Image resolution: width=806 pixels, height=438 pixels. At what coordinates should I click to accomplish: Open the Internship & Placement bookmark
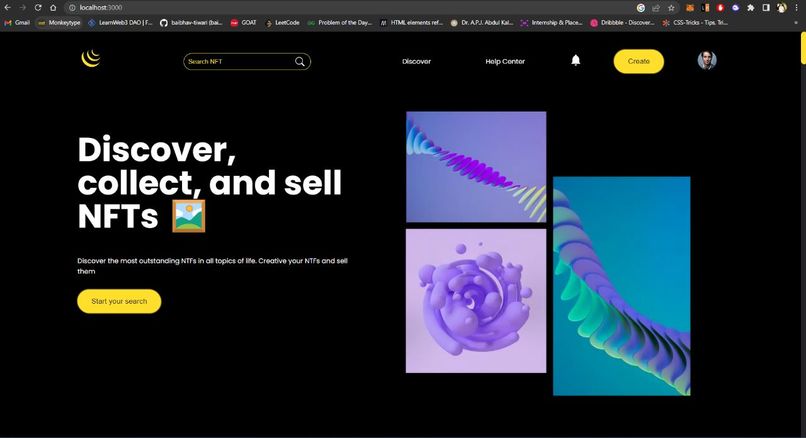pyautogui.click(x=552, y=23)
